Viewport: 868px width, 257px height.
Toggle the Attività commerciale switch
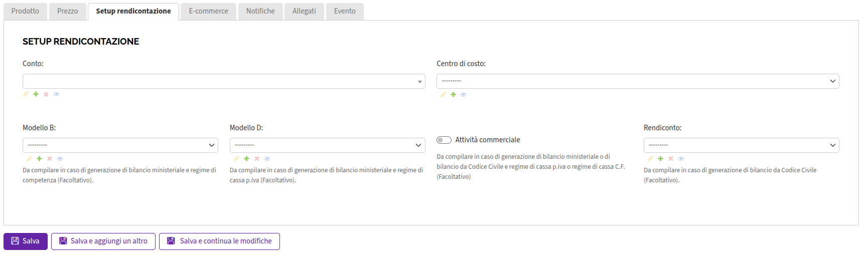[444, 140]
